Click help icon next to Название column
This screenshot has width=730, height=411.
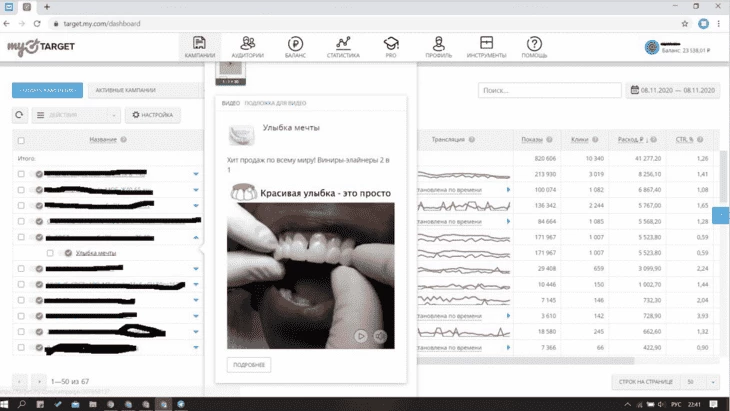click(x=123, y=139)
